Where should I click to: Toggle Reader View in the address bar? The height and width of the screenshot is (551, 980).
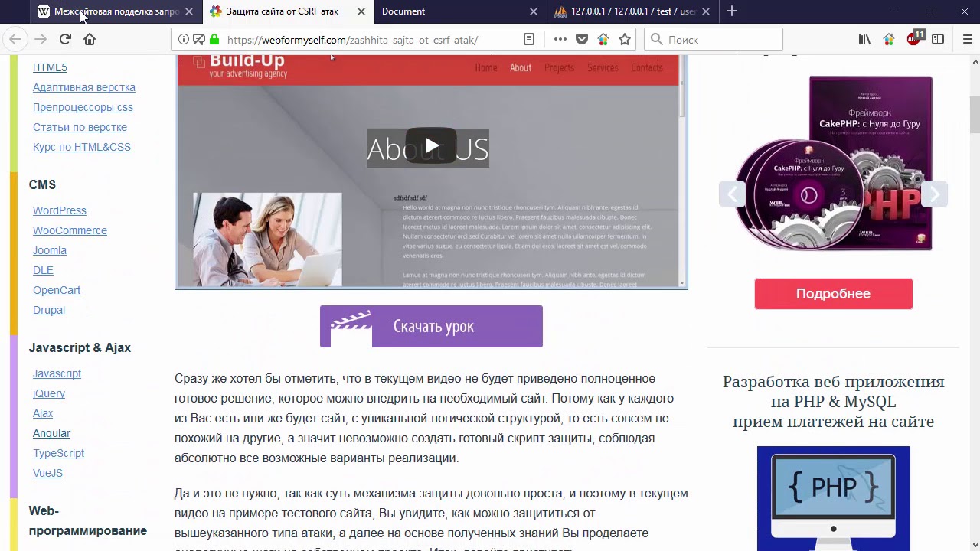529,40
